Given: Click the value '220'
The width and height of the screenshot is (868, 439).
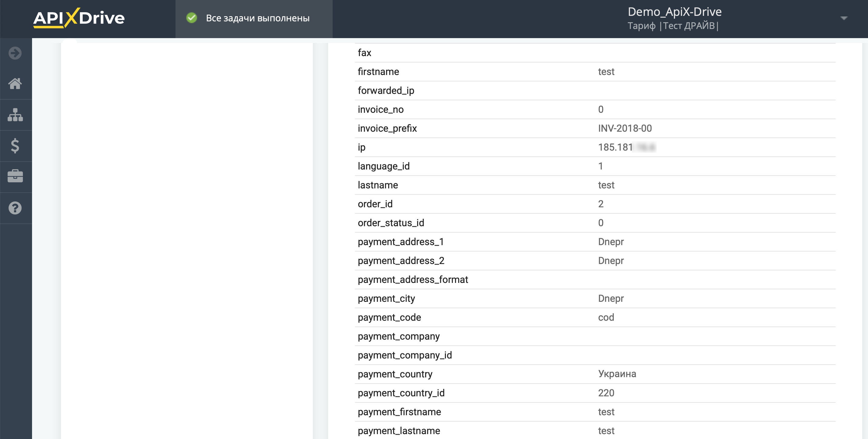Looking at the screenshot, I should [606, 393].
